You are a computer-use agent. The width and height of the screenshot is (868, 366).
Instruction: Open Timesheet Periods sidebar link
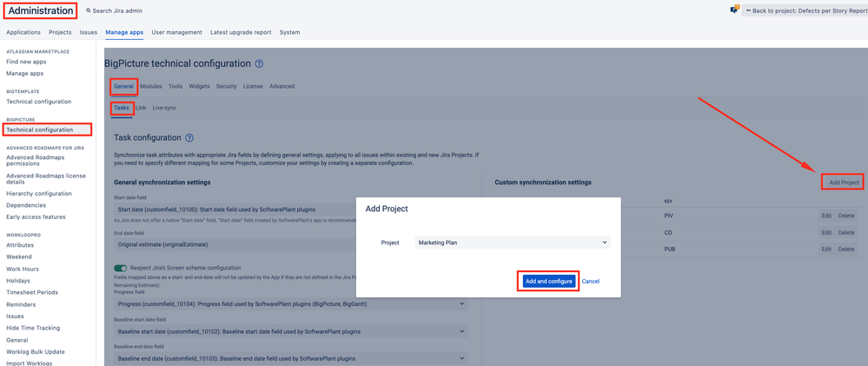[x=32, y=292]
